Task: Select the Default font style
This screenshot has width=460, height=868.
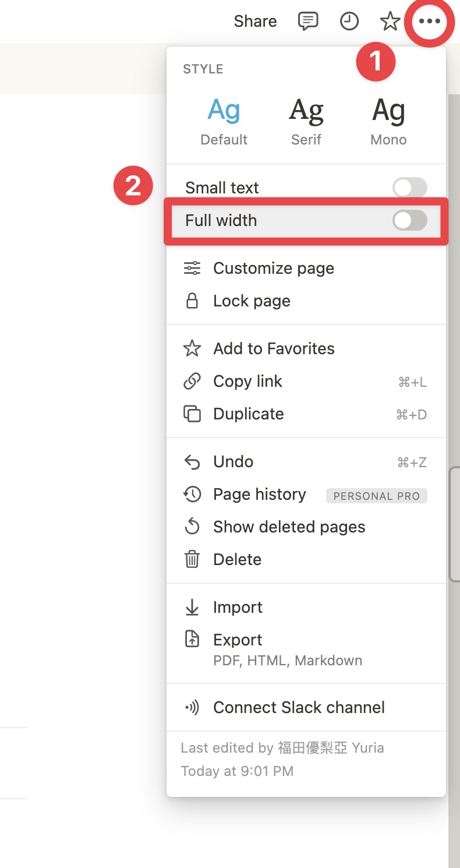Action: coord(224,122)
